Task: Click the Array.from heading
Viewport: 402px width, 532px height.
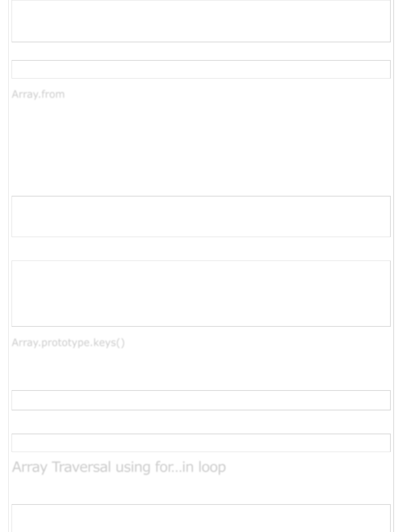Action: pyautogui.click(x=38, y=94)
